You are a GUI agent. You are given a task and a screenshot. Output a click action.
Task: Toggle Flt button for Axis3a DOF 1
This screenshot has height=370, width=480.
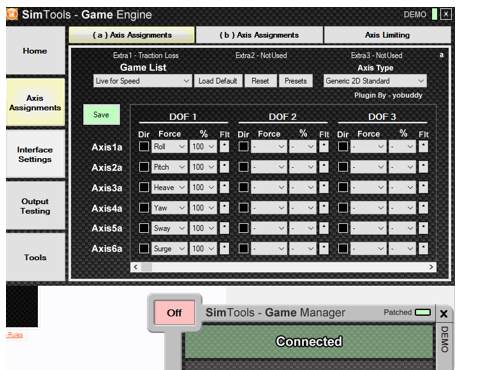[x=224, y=187]
